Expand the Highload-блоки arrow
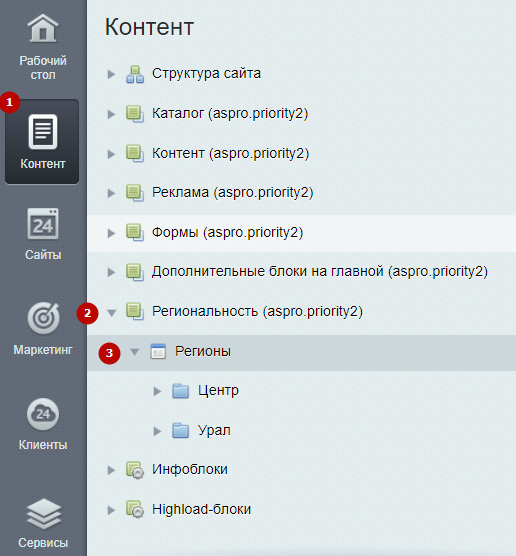 pyautogui.click(x=111, y=510)
